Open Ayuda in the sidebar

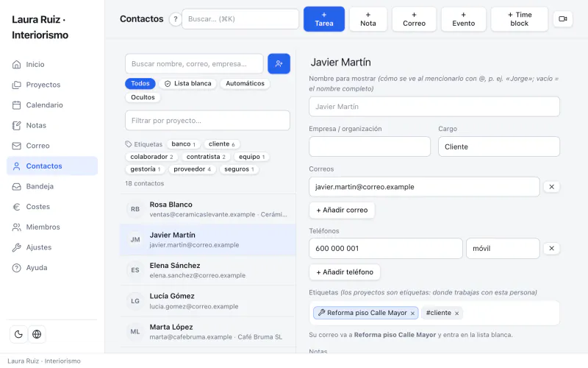tap(52, 268)
